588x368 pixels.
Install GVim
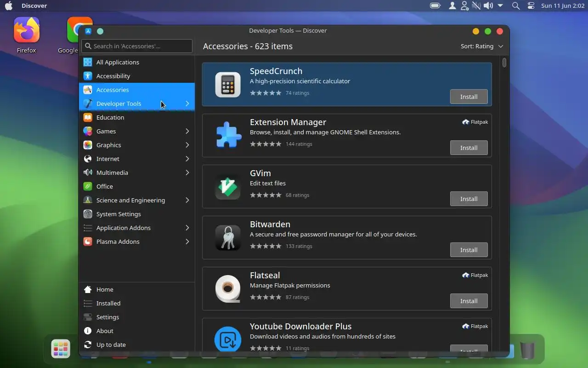click(x=469, y=199)
